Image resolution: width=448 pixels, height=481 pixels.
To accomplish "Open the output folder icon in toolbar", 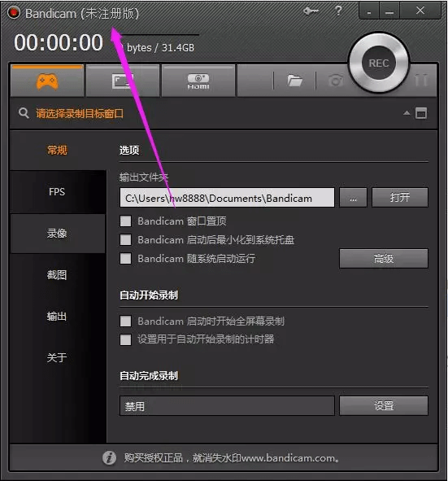I will pos(294,81).
